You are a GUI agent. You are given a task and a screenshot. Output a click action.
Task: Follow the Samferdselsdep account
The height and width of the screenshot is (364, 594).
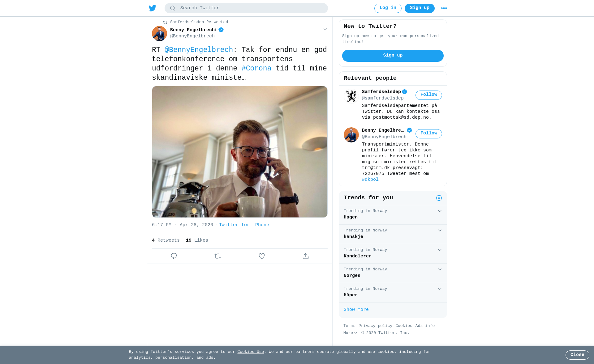[429, 95]
